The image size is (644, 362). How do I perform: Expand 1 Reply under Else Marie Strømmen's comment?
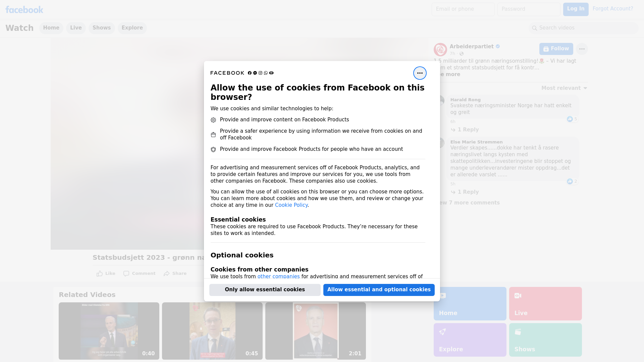click(x=465, y=192)
